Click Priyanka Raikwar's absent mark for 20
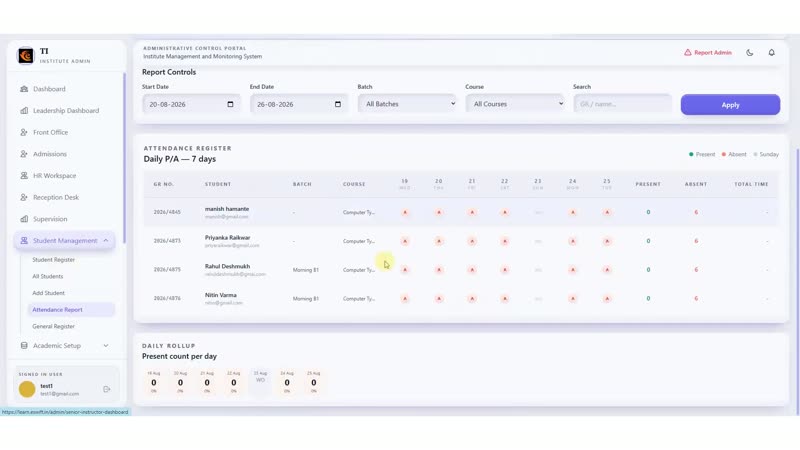Viewport: 800px width, 450px height. tap(439, 241)
